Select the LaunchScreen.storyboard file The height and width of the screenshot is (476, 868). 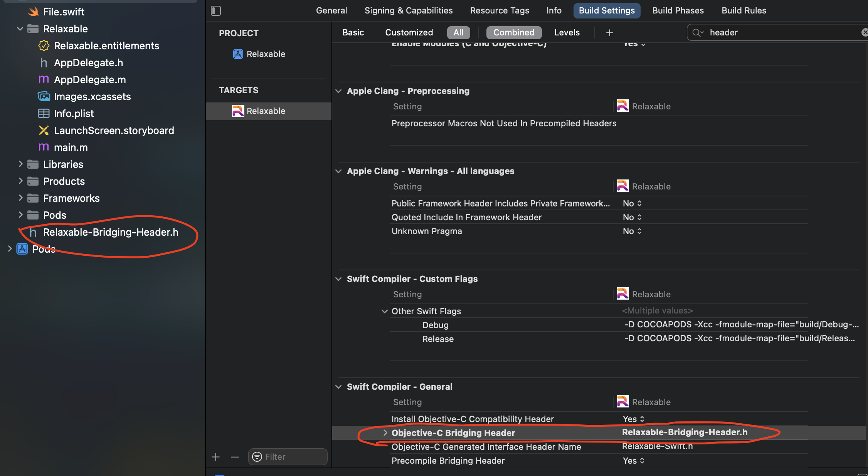[x=114, y=131]
